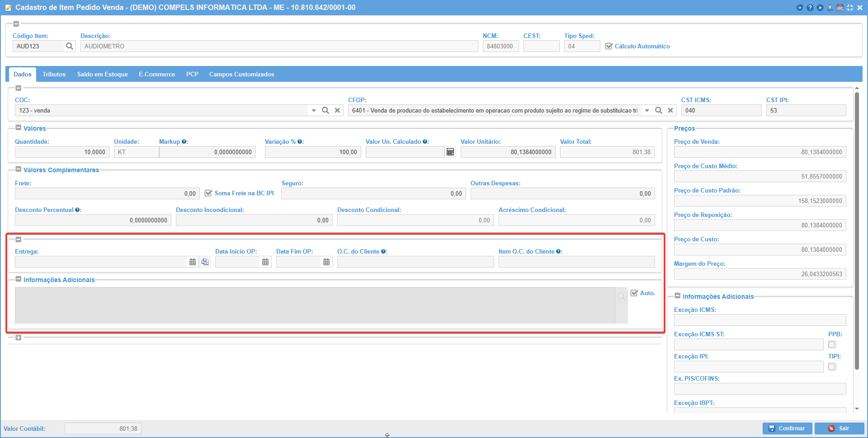Open the Entrega date picker calendar

(x=193, y=262)
